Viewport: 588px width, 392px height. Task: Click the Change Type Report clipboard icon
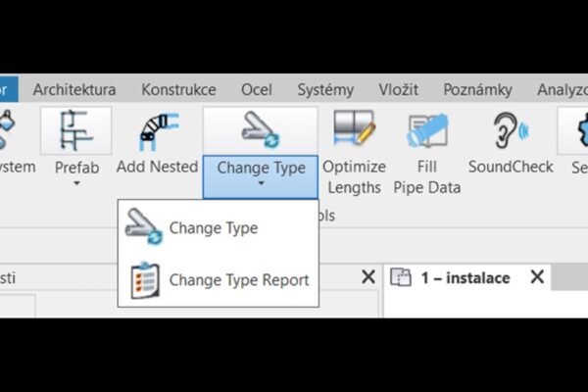pos(145,280)
